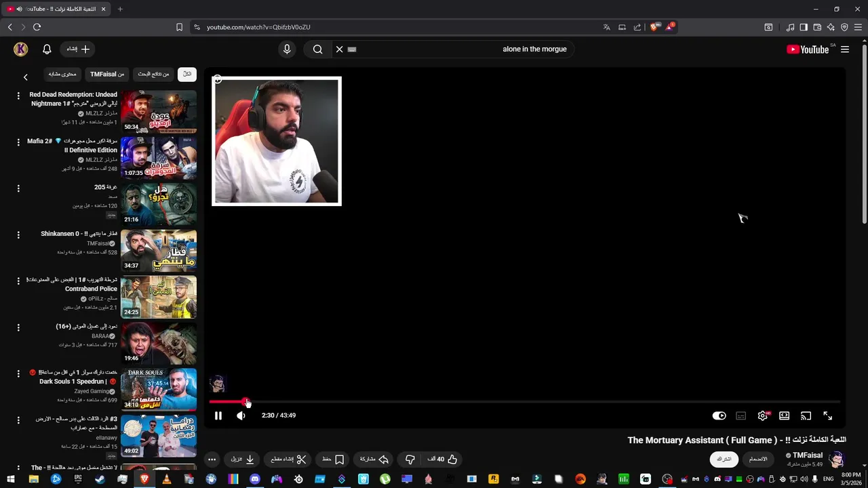Select the محتوى مشابه filter chip
868x488 pixels.
(x=62, y=74)
